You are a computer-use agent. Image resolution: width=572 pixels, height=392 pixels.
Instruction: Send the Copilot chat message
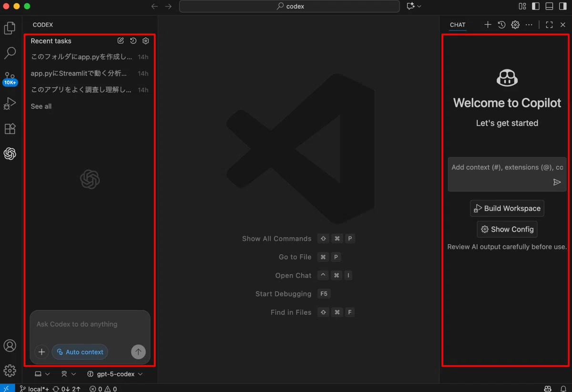[x=557, y=182]
